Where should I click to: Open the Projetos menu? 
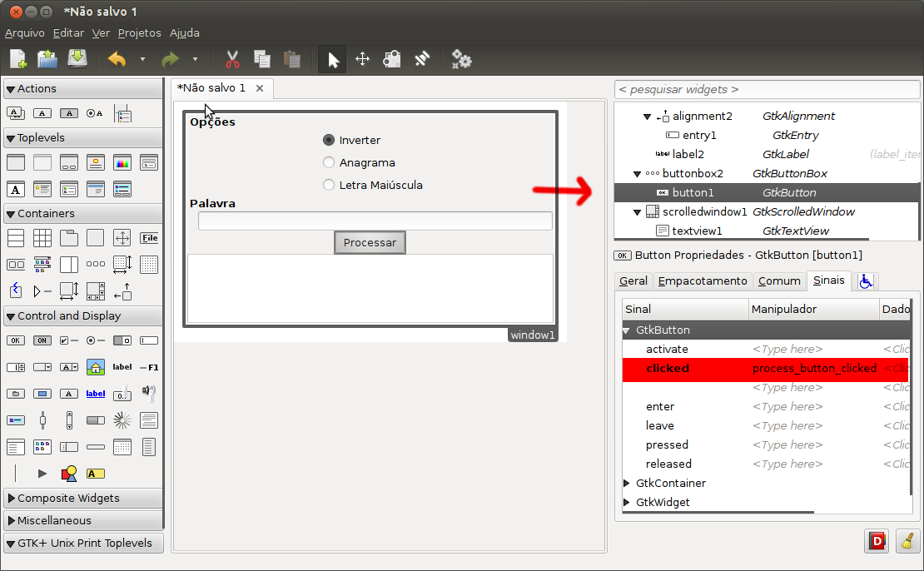point(139,32)
